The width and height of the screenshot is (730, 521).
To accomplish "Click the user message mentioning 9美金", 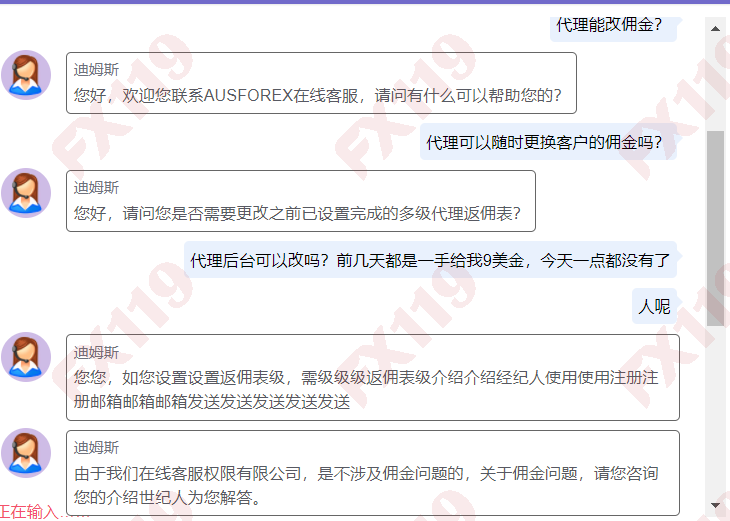I will 430,261.
